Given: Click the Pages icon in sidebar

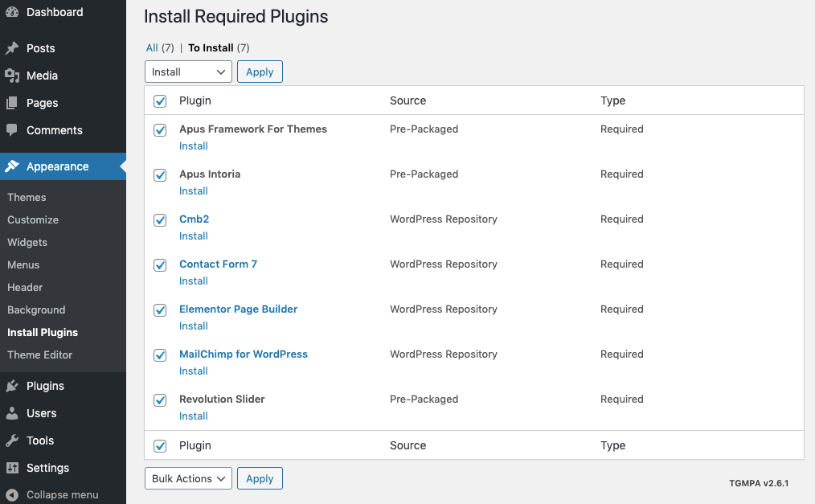Looking at the screenshot, I should point(12,103).
